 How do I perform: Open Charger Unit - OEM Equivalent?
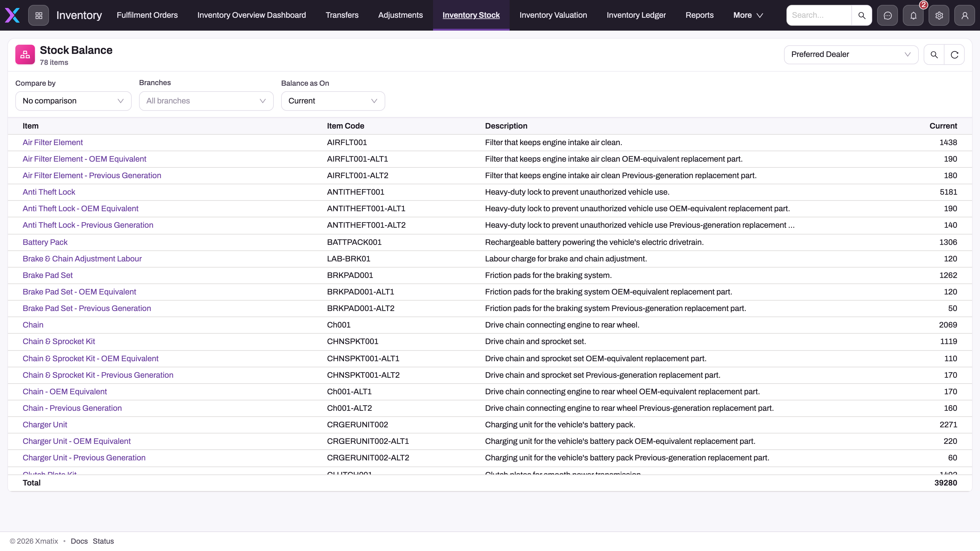pyautogui.click(x=77, y=441)
